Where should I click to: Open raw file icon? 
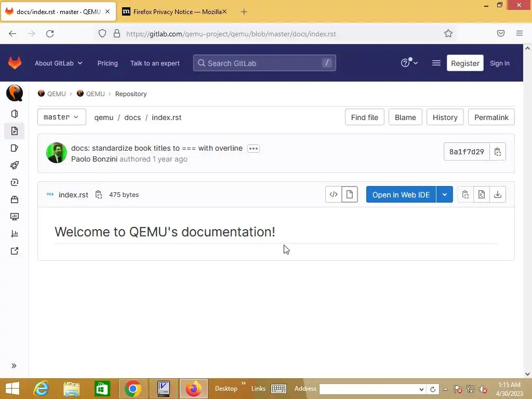[482, 194]
